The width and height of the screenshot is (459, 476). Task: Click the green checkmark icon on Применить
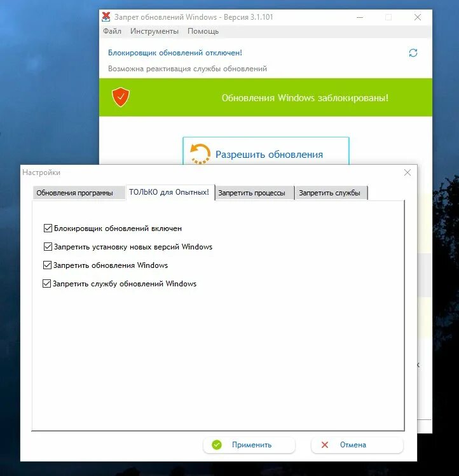(x=217, y=445)
